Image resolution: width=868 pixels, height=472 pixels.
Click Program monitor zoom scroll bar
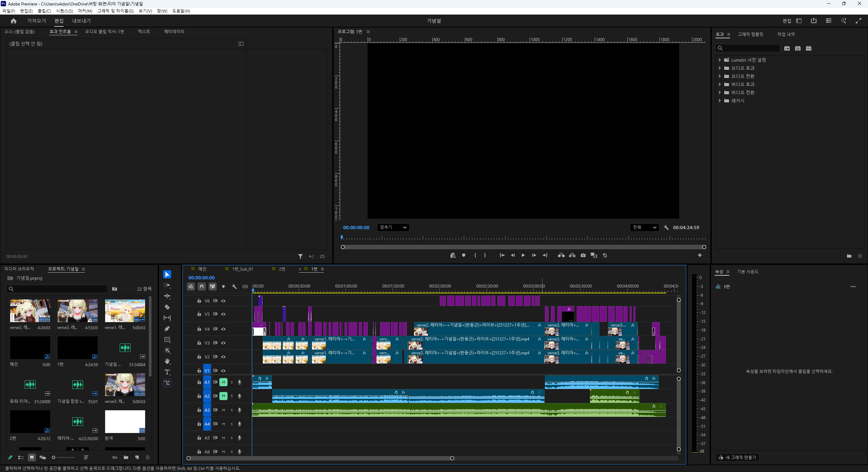coord(523,247)
